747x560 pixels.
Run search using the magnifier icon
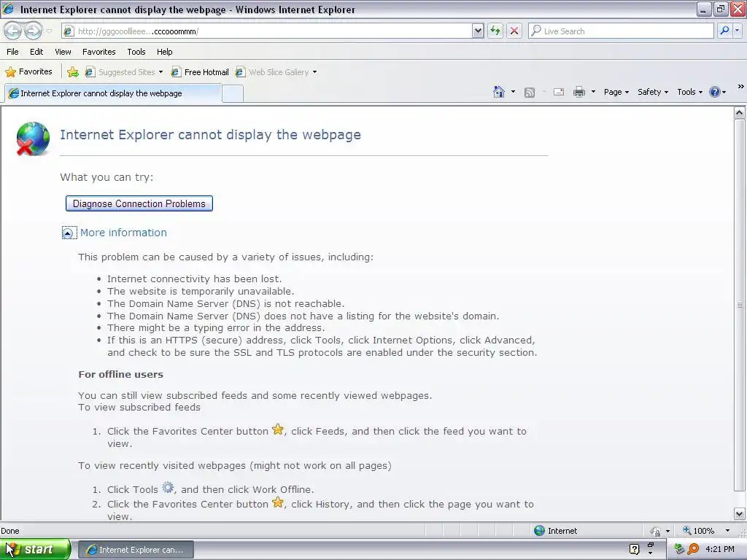[724, 31]
